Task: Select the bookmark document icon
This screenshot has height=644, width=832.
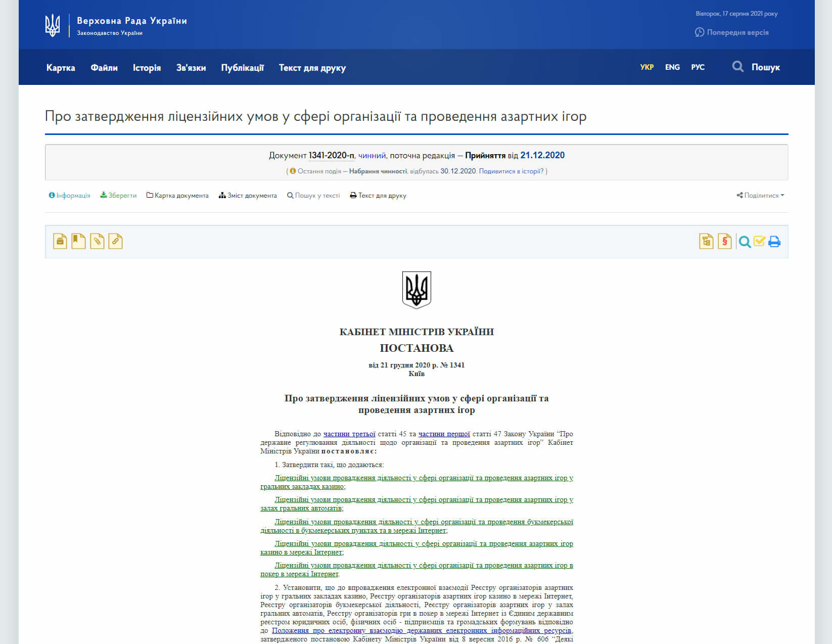Action: tap(78, 241)
